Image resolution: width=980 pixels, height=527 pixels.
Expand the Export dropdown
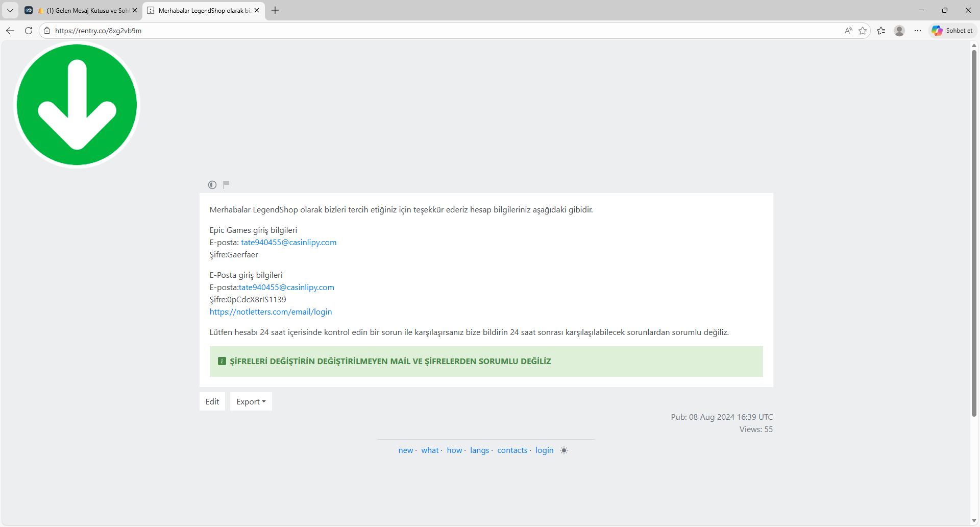(251, 402)
